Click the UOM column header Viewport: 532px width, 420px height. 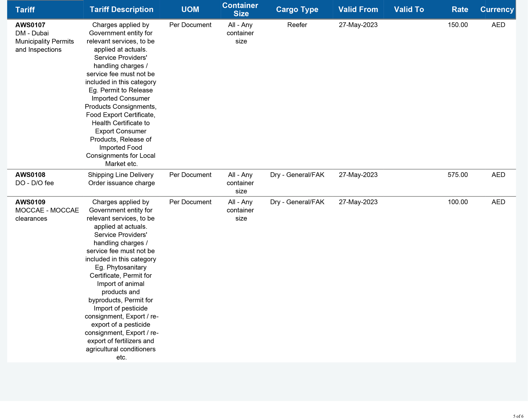tap(190, 9)
